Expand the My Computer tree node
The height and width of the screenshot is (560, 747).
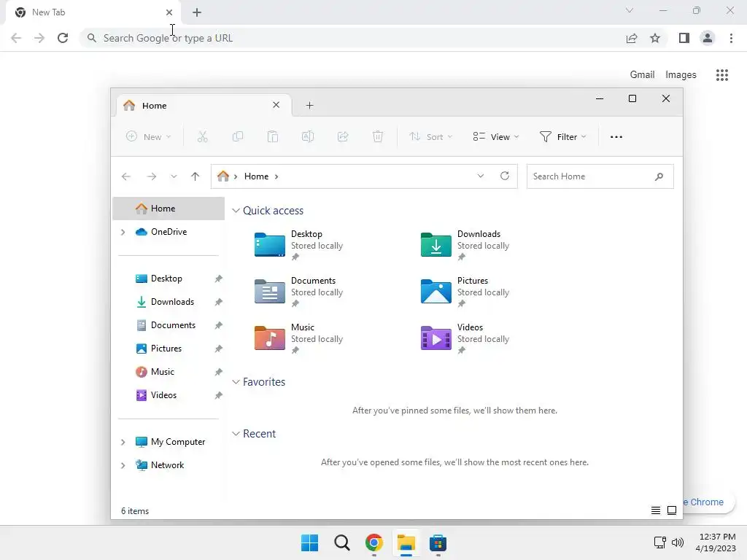123,442
